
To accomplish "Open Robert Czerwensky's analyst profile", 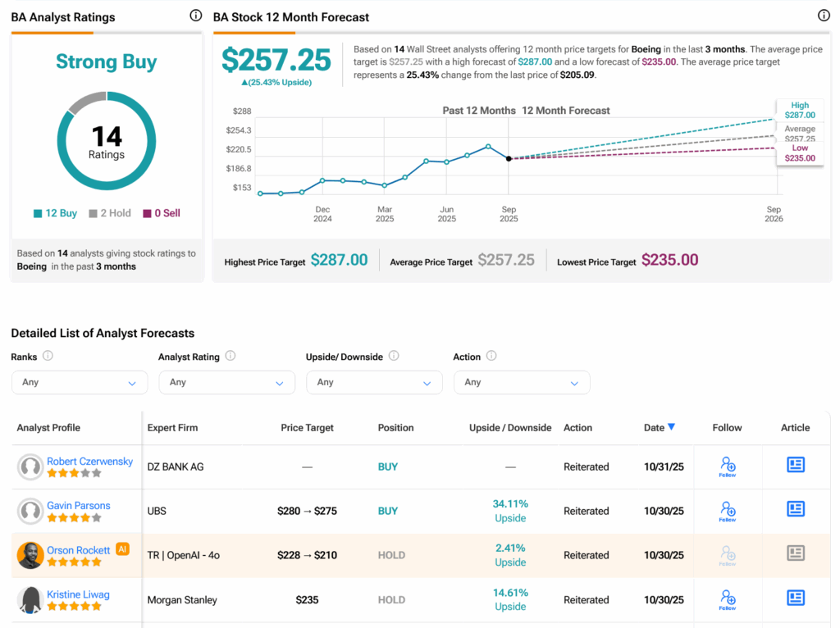I will click(89, 462).
